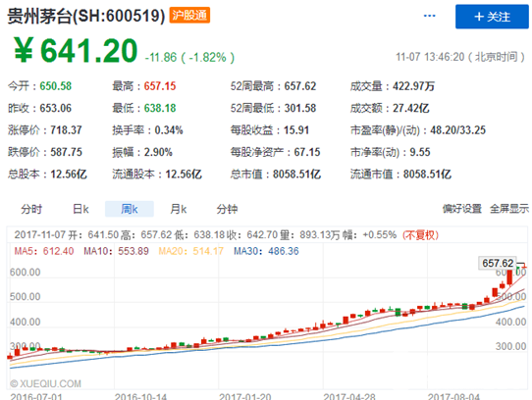Switch to the 分时 chart tab
Screen dimensions: 532x400
point(31,209)
